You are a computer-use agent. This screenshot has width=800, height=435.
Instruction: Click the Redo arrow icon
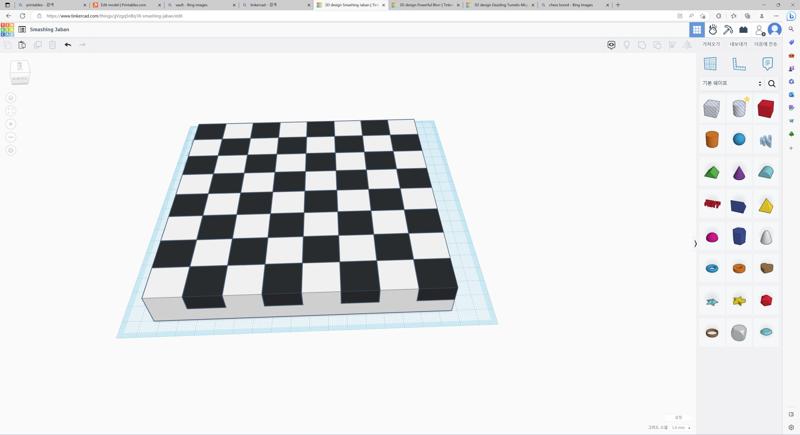pyautogui.click(x=83, y=45)
